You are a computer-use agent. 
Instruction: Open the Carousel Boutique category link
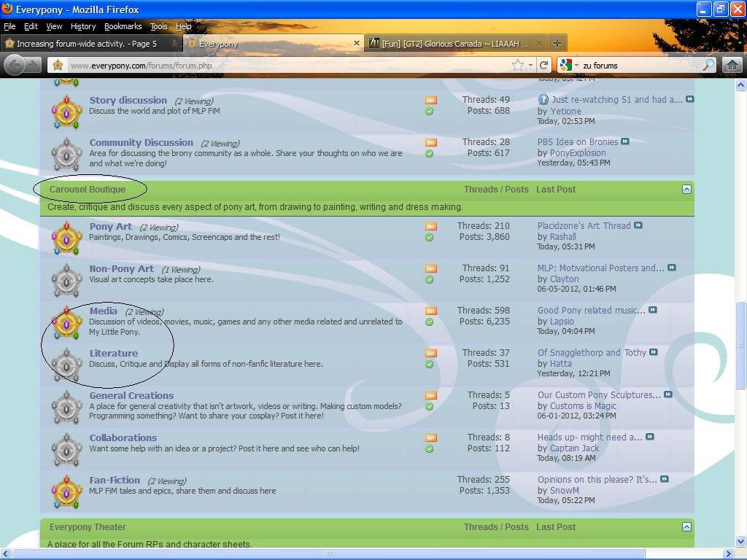(88, 190)
